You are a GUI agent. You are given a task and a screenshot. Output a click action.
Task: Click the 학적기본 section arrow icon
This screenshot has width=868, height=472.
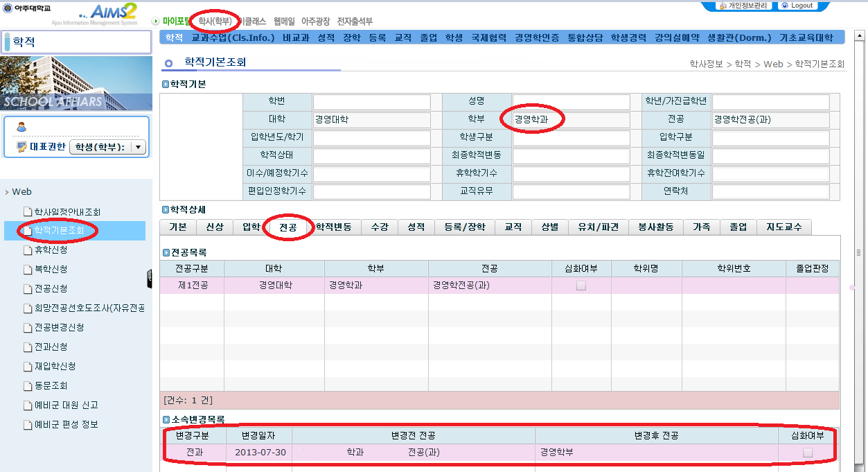tap(166, 85)
